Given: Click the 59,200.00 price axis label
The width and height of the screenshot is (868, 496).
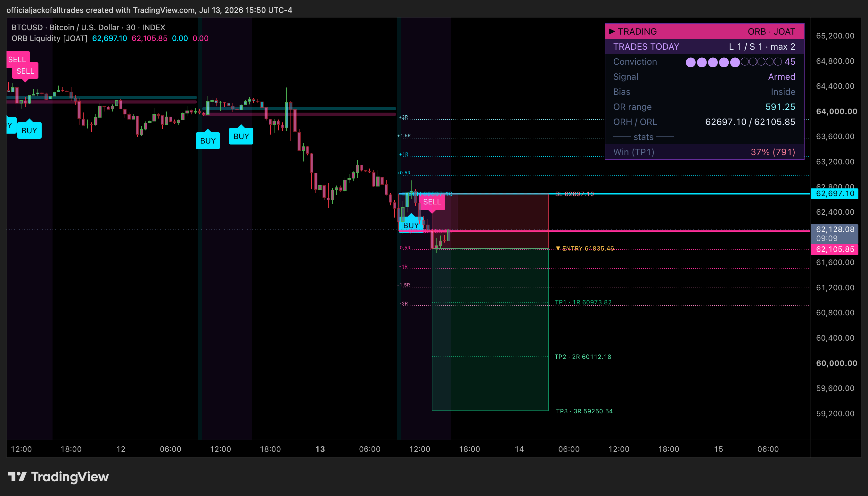Looking at the screenshot, I should coord(835,414).
